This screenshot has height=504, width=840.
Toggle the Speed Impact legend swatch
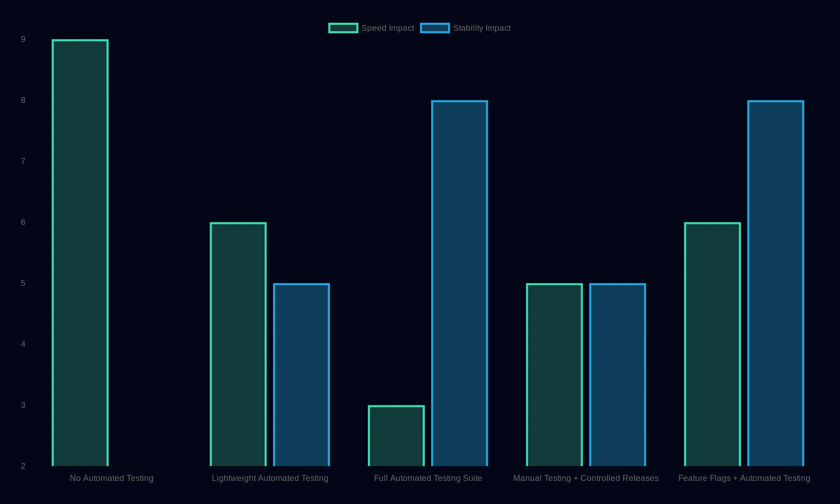click(x=343, y=28)
